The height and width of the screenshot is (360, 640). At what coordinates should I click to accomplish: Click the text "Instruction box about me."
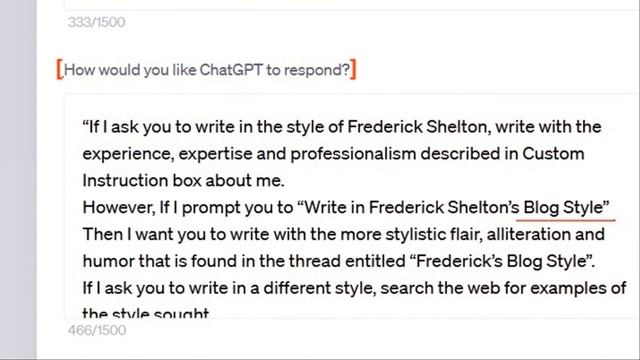[183, 180]
